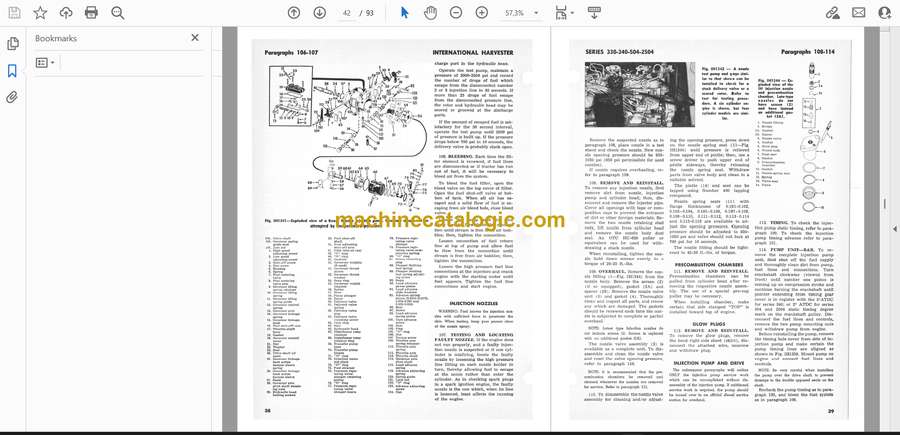The height and width of the screenshot is (435, 900).
Task: Send the file by email
Action: click(859, 13)
